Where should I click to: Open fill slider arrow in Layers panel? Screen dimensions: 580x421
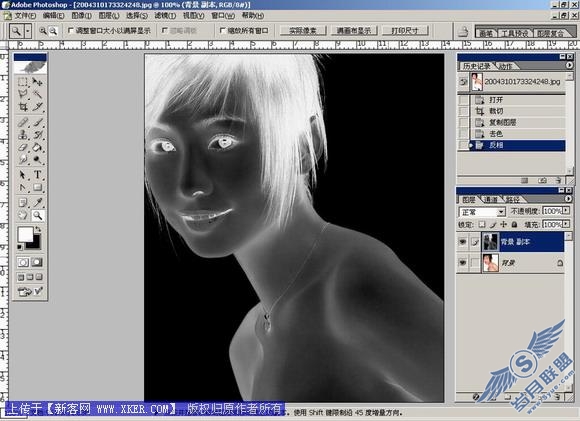[566, 225]
